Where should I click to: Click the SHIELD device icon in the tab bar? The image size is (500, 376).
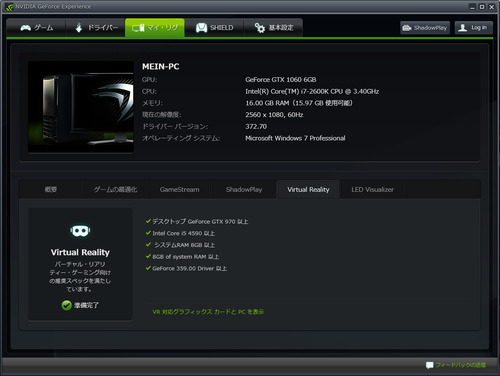(x=201, y=28)
